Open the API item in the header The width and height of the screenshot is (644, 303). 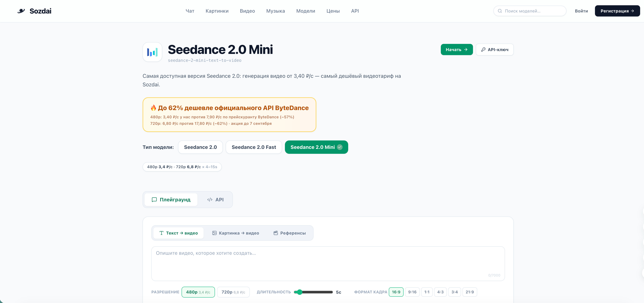[355, 11]
